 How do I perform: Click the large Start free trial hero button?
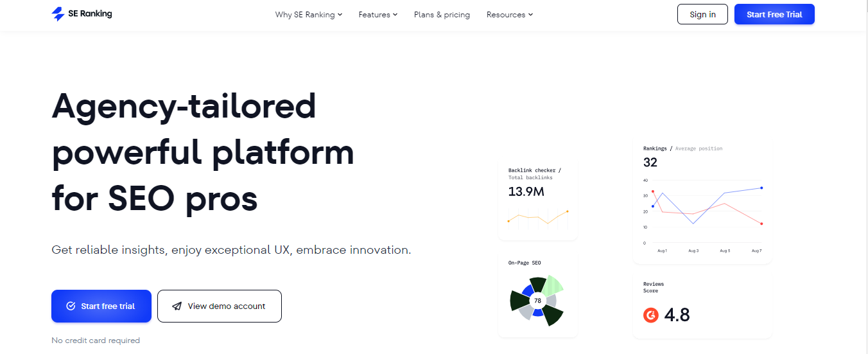point(101,306)
